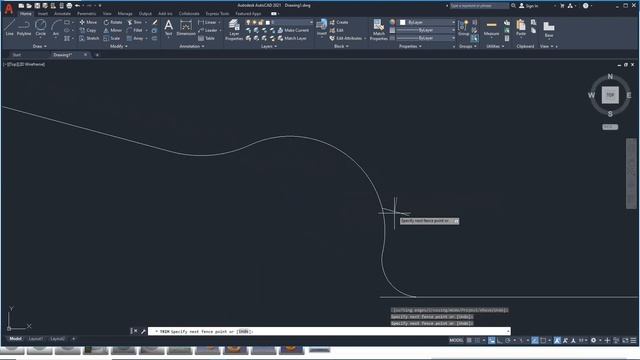Click TOP face of ViewCube
The height and width of the screenshot is (360, 640).
click(610, 95)
